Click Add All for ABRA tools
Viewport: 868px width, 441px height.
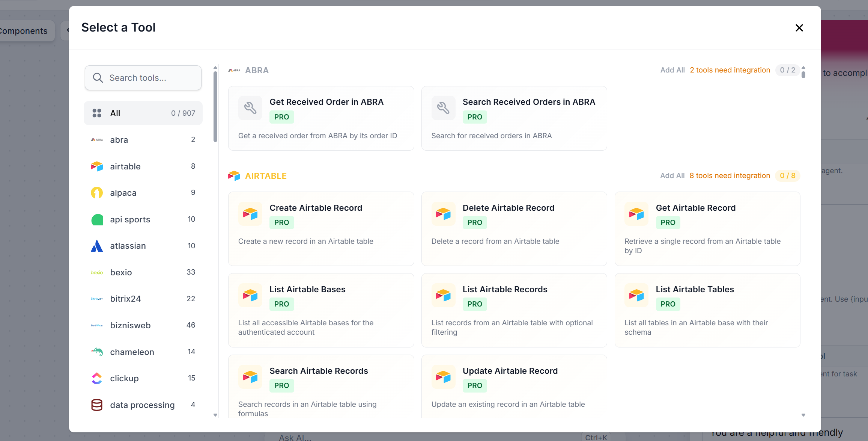pos(672,70)
